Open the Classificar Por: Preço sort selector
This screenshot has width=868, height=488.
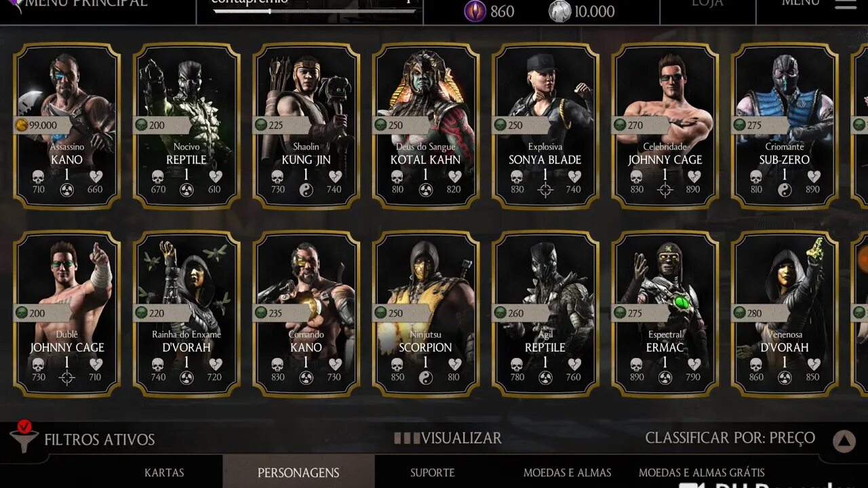tap(730, 438)
